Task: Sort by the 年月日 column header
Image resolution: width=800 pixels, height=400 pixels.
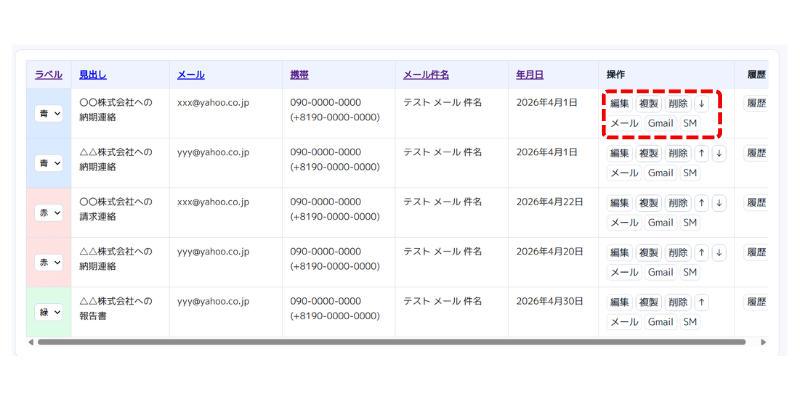Action: (530, 75)
